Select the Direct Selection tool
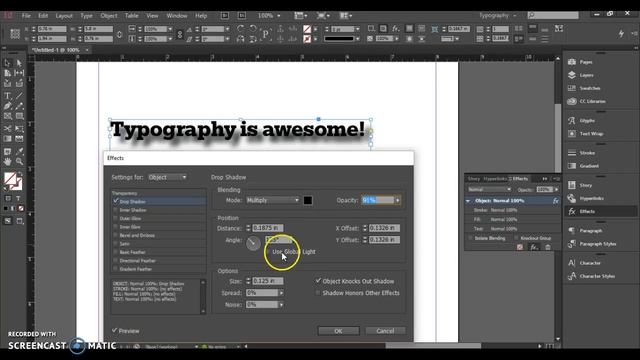 [19, 63]
